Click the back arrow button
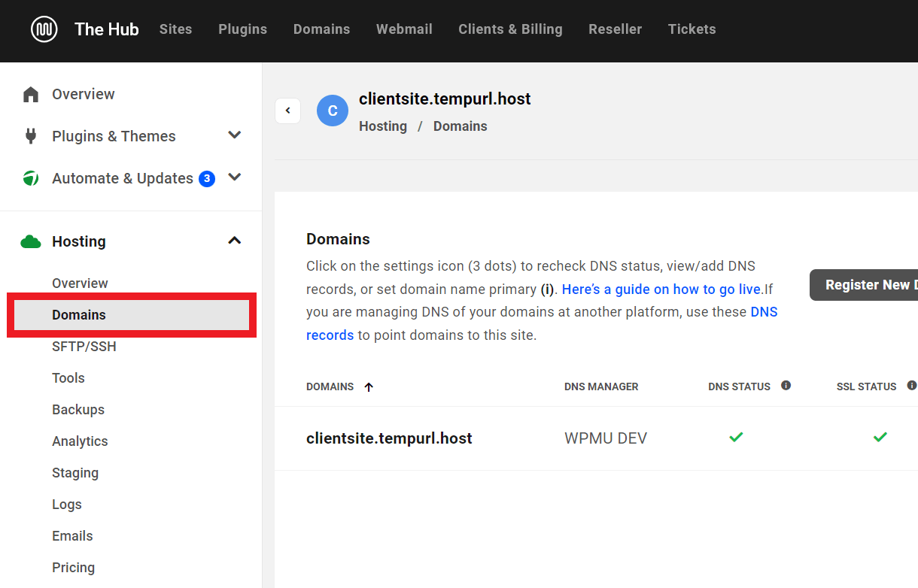The height and width of the screenshot is (588, 918). [x=287, y=111]
